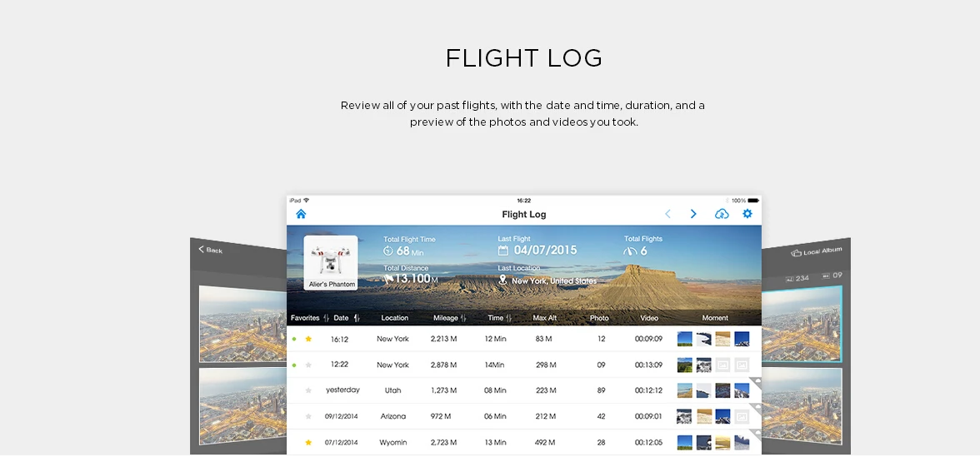Open third moment thumbnail of the 16:12 flight
980x457 pixels.
(x=722, y=339)
